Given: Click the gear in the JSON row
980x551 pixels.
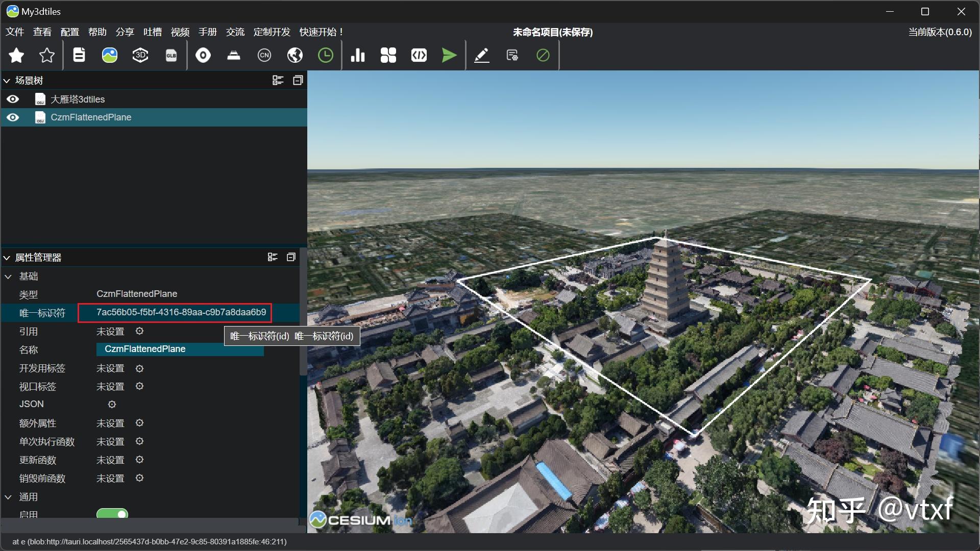Looking at the screenshot, I should tap(112, 405).
